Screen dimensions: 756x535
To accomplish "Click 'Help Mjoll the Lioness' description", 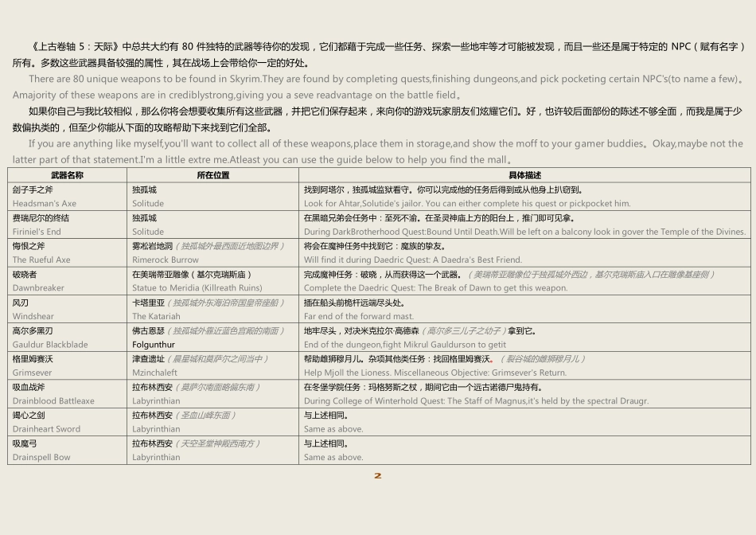I will point(435,373).
